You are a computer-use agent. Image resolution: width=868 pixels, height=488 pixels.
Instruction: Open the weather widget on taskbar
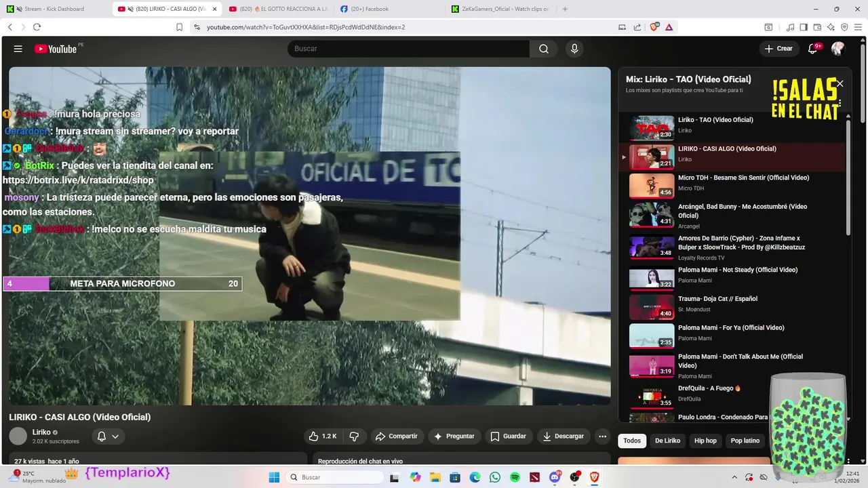point(39,476)
